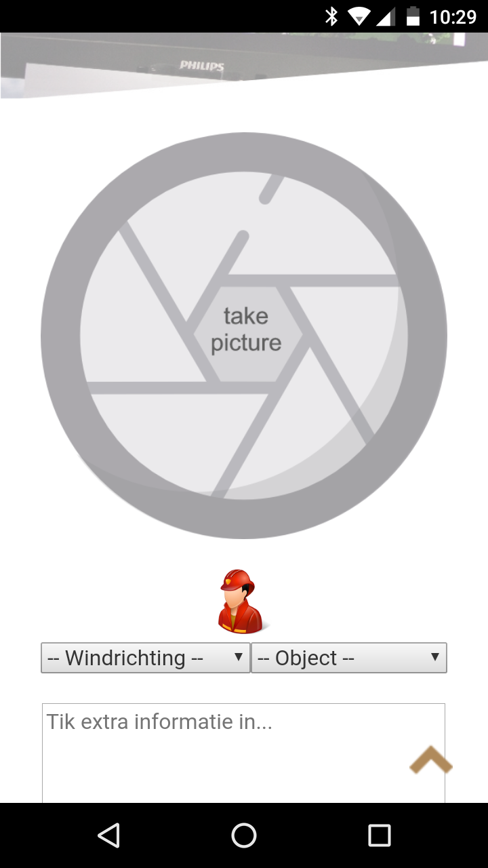The width and height of the screenshot is (488, 868).
Task: Click the hexagon center of the shutter
Action: 246,334
